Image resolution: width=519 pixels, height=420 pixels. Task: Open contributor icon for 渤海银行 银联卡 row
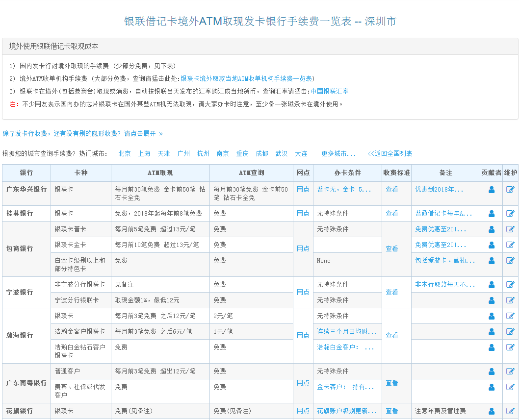tap(492, 316)
